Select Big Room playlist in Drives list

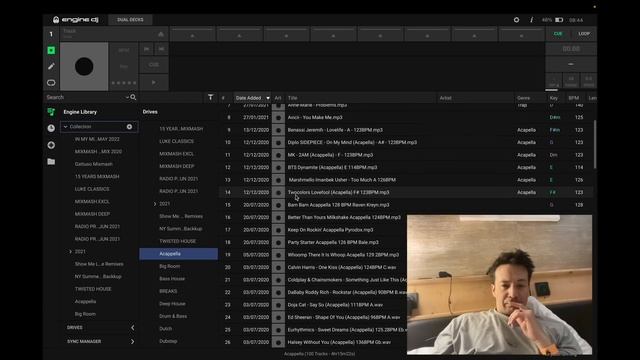169,266
